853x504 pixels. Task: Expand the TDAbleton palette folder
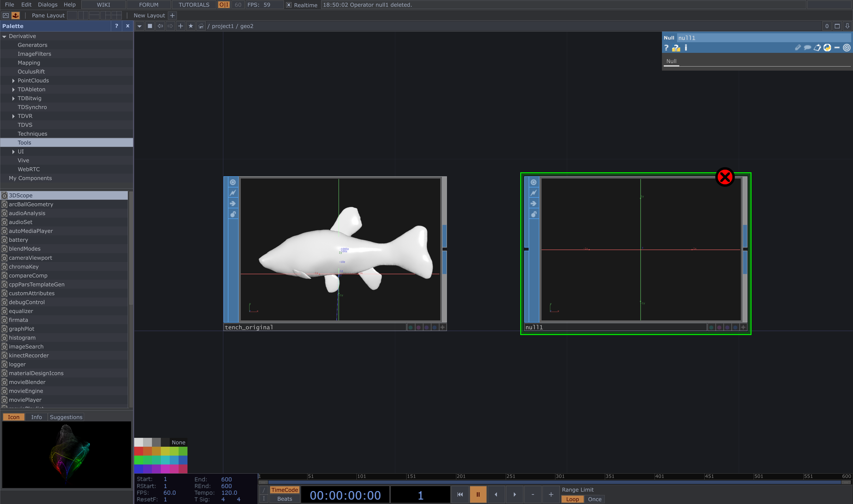pos(13,89)
